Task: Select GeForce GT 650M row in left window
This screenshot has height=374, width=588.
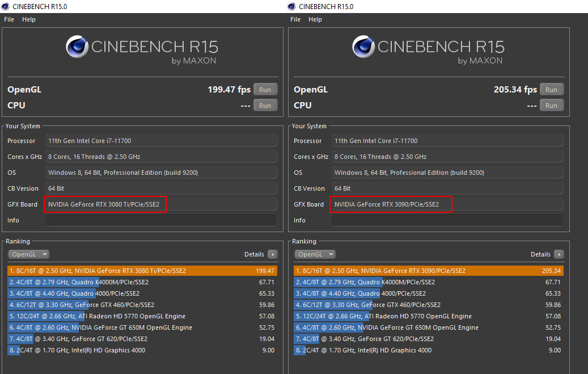Action: pos(142,327)
